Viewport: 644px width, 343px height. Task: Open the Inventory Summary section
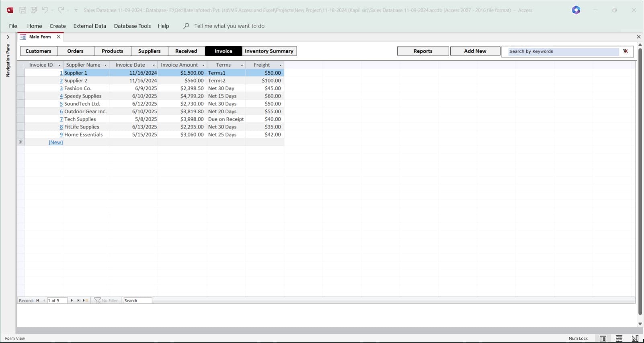pos(269,51)
